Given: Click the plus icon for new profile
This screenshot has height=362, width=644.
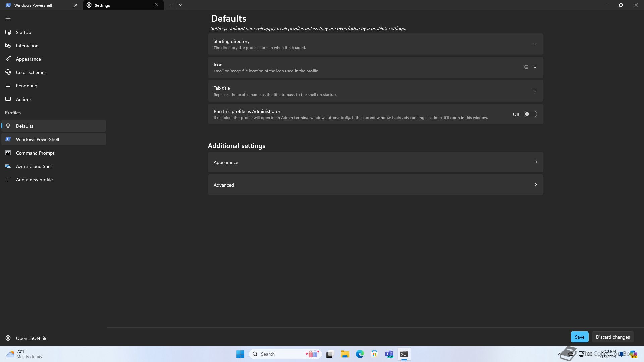Looking at the screenshot, I should point(8,179).
